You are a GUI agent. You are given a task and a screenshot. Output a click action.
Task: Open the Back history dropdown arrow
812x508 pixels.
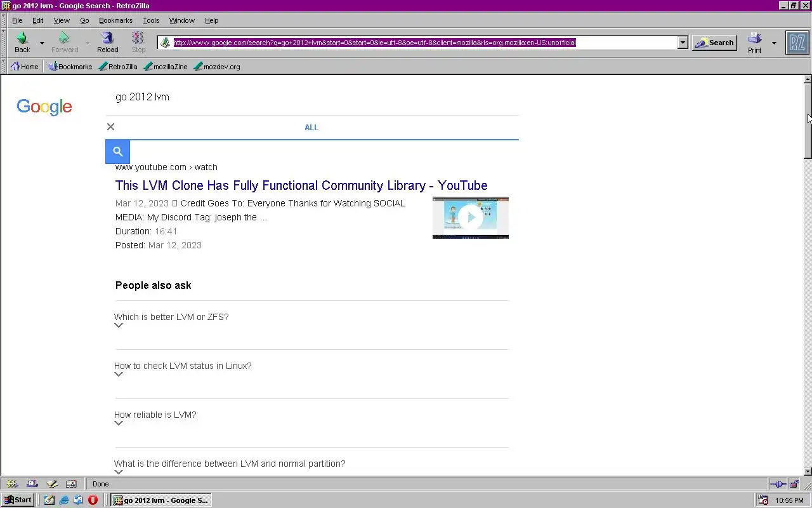43,43
